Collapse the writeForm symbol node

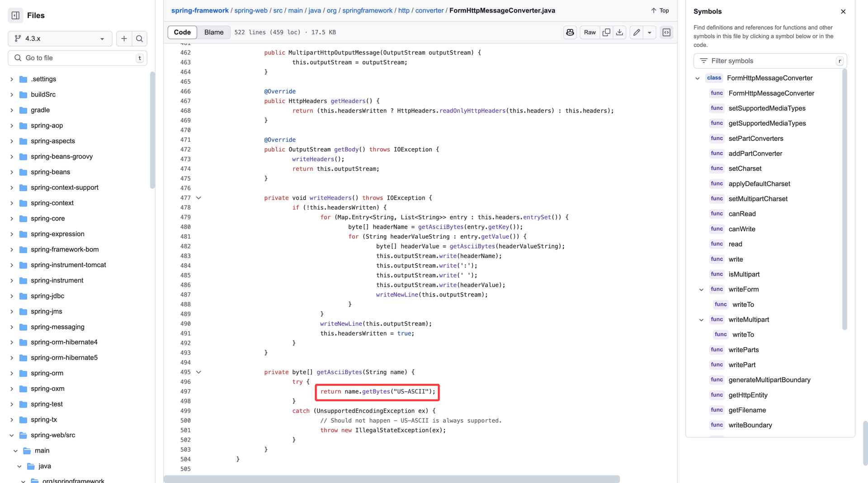tap(701, 290)
